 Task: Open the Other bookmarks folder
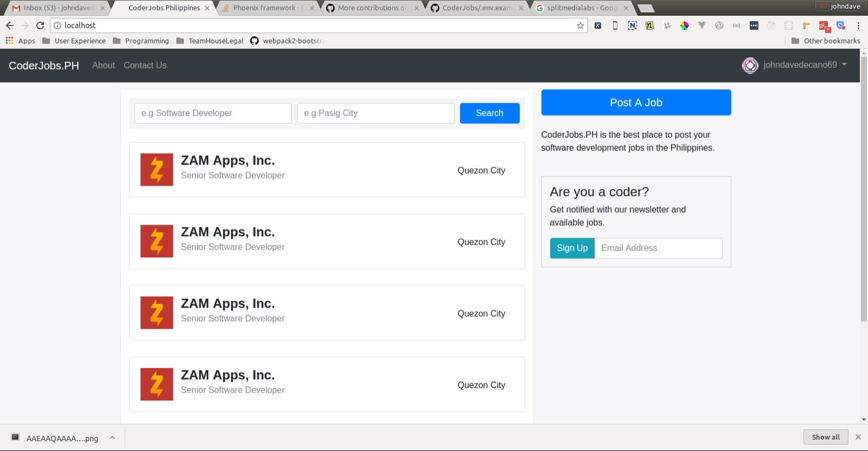(826, 41)
